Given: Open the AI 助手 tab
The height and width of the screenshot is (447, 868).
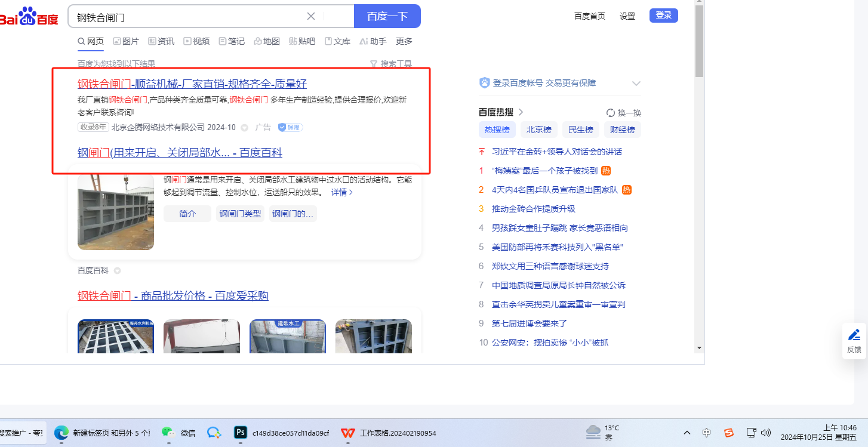Looking at the screenshot, I should pyautogui.click(x=373, y=41).
